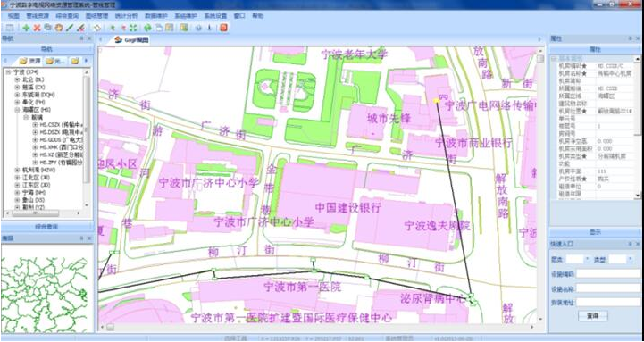Screen dimensions: 644x342
Task: Select the arrow pointer tool
Action: pyautogui.click(x=97, y=28)
